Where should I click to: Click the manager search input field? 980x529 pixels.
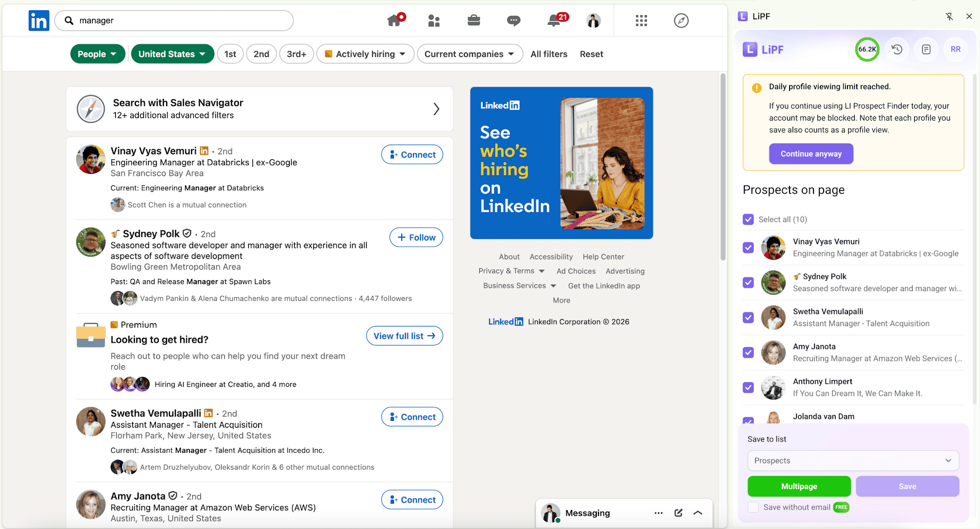pyautogui.click(x=174, y=20)
